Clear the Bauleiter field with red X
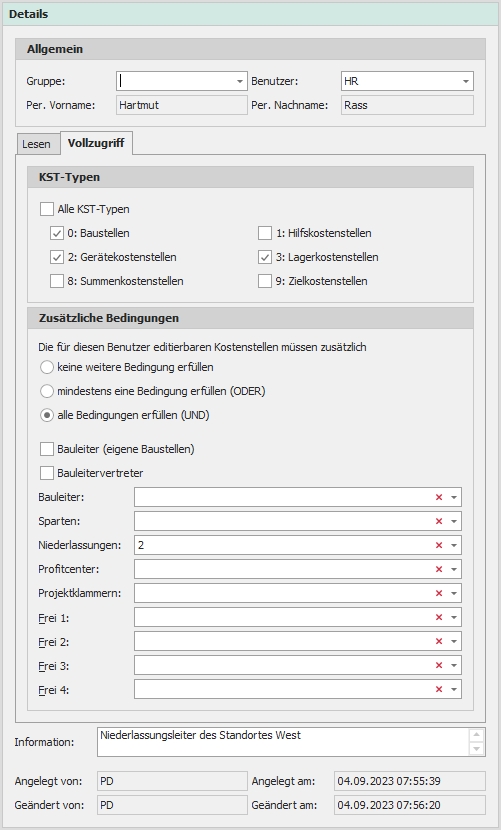The height and width of the screenshot is (830, 501). point(439,497)
